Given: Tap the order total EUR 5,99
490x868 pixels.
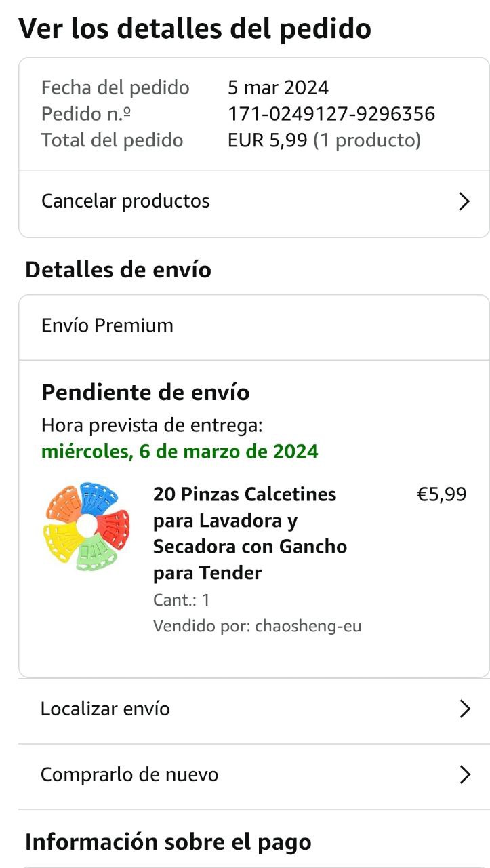Looking at the screenshot, I should 268,140.
